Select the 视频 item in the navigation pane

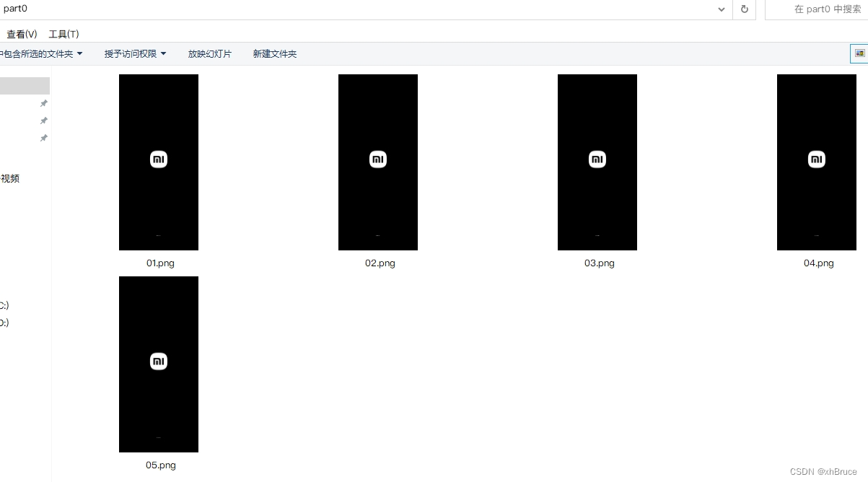click(x=10, y=178)
